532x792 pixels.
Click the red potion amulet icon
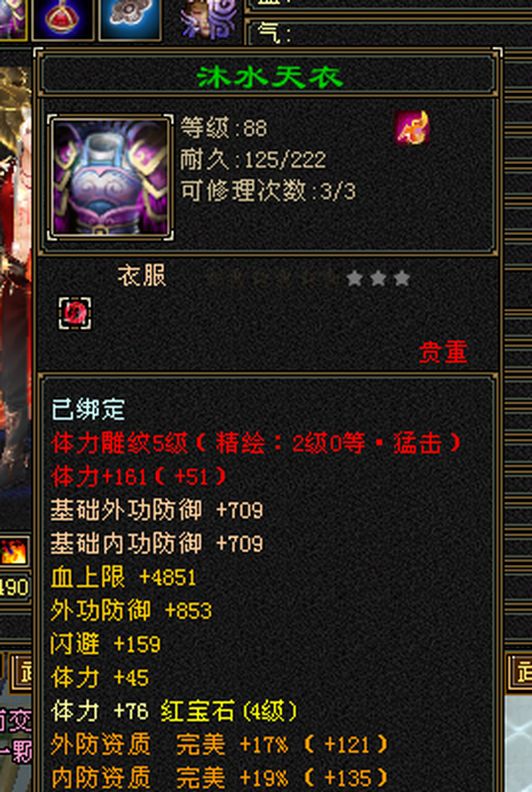(x=63, y=20)
